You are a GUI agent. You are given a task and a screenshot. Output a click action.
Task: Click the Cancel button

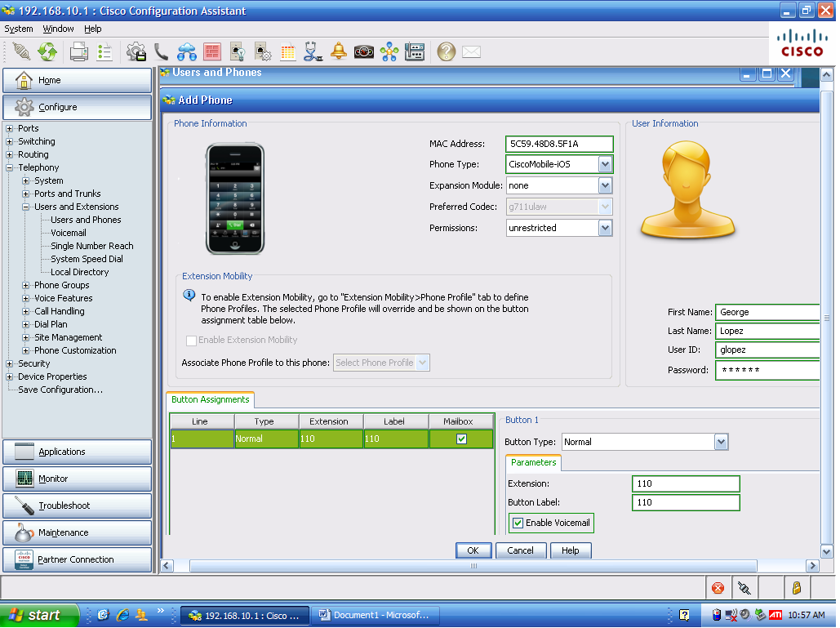coord(520,551)
